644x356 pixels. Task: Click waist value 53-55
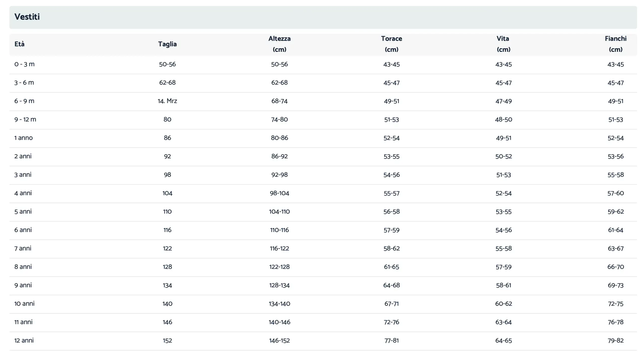(503, 212)
